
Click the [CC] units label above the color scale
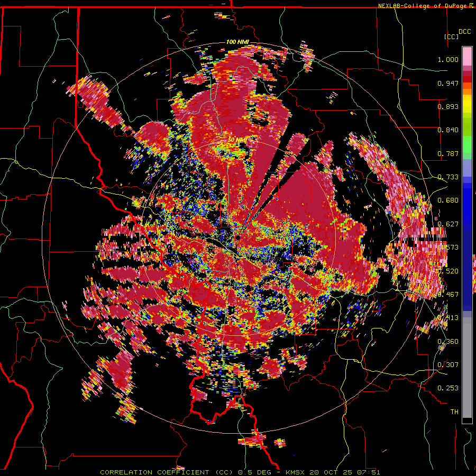[451, 36]
